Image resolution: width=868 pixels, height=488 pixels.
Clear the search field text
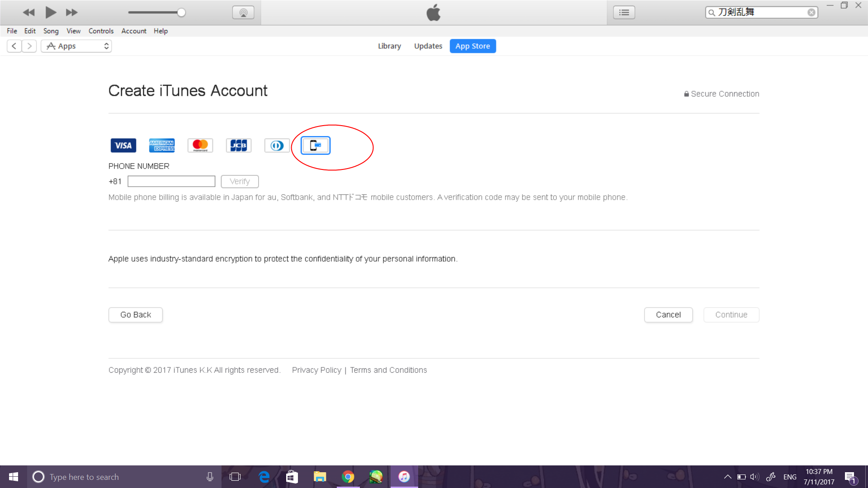811,13
